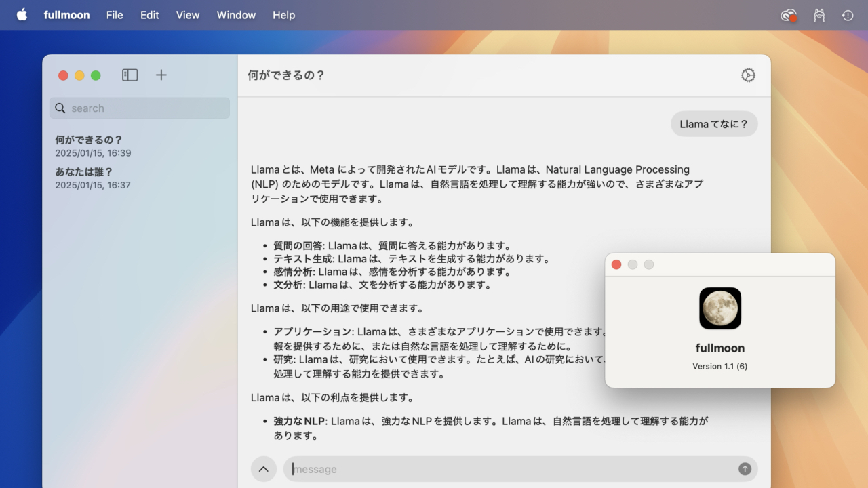Open the File menu
The height and width of the screenshot is (488, 868).
click(x=115, y=15)
